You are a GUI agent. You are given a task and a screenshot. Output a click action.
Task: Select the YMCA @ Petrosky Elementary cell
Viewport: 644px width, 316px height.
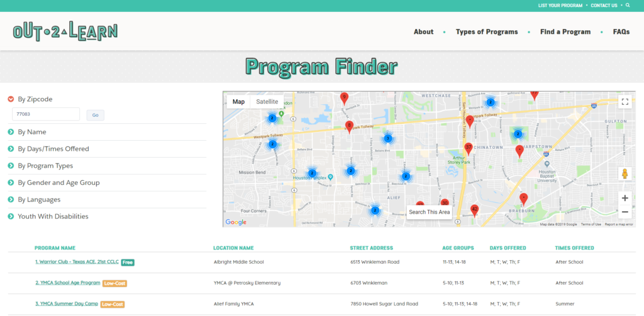click(x=247, y=283)
